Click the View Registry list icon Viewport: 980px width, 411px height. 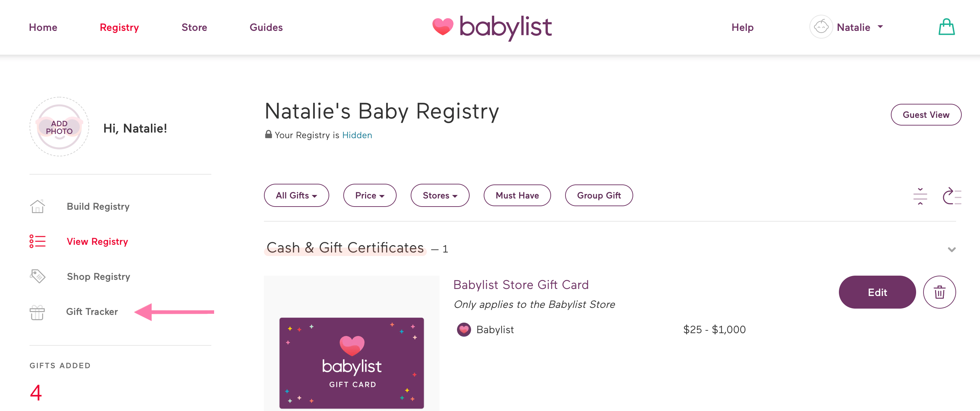coord(37,241)
